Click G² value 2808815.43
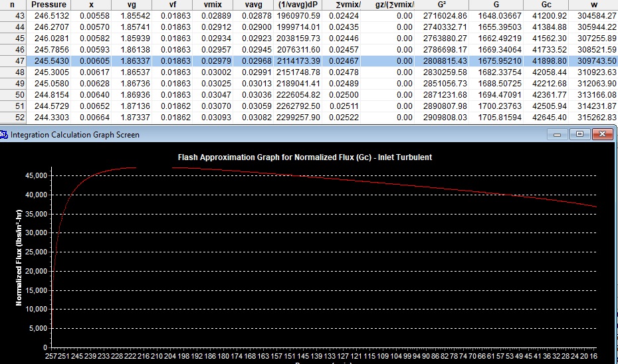This screenshot has height=364, width=618. coord(445,61)
